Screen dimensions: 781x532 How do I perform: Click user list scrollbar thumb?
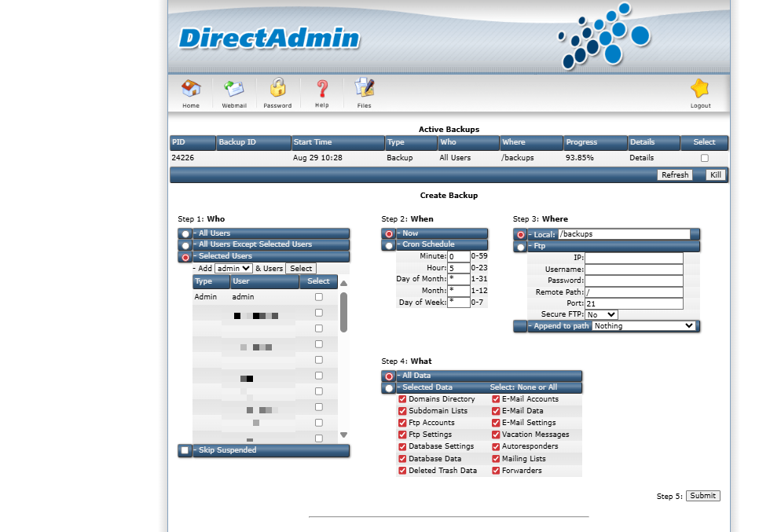[x=343, y=312]
